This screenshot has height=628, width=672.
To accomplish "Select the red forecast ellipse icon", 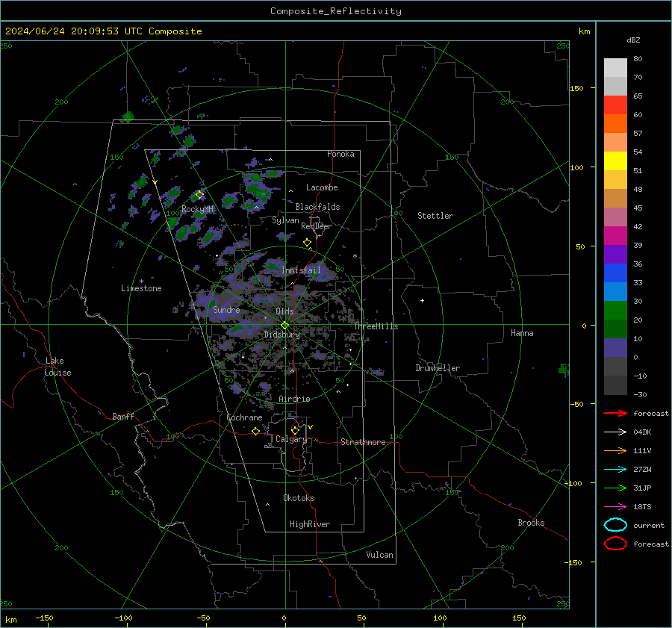I will click(615, 544).
